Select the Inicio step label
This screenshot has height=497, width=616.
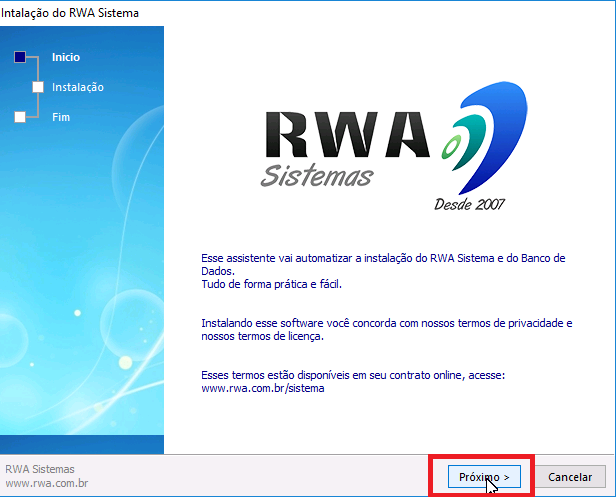66,57
